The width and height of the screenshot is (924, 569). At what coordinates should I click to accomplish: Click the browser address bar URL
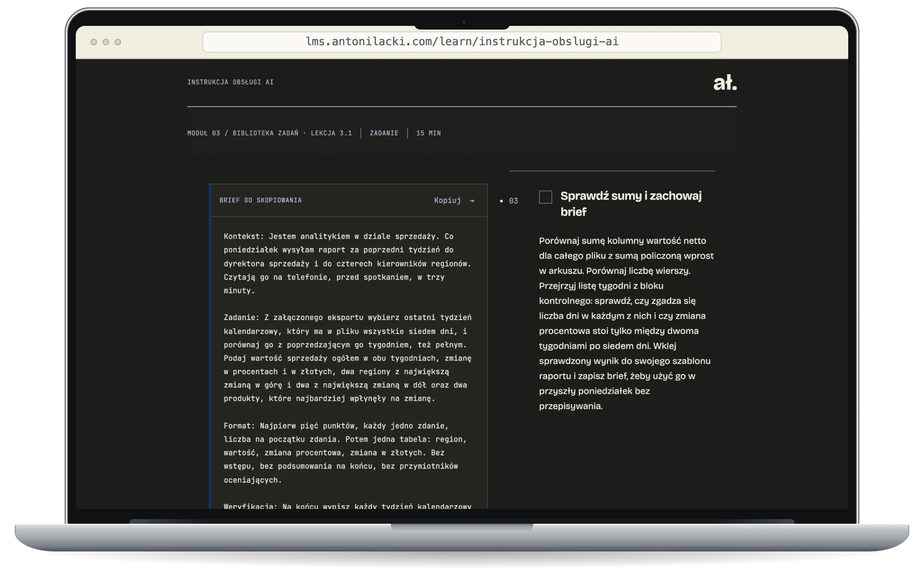(462, 42)
